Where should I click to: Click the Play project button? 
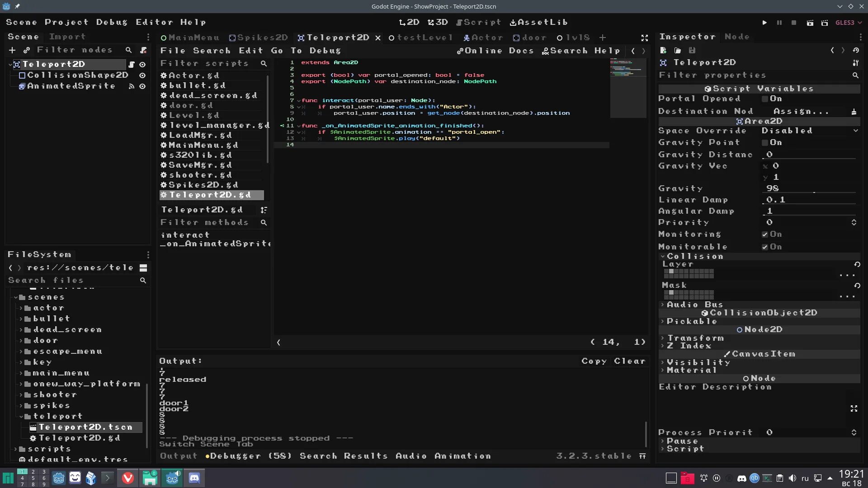click(764, 23)
